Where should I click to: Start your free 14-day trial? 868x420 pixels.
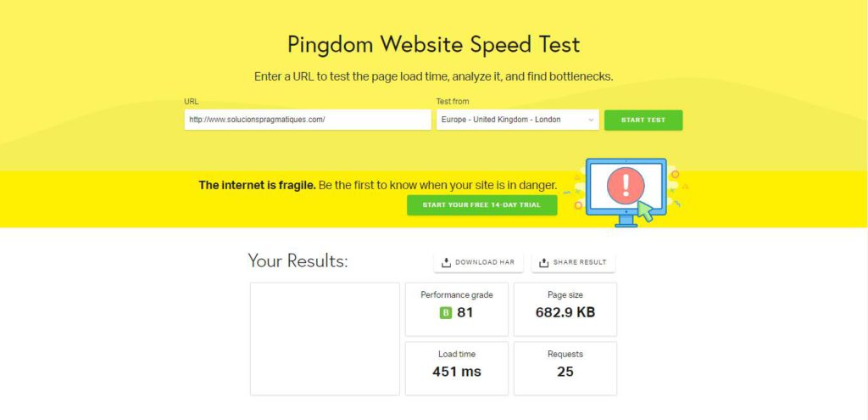tap(481, 205)
